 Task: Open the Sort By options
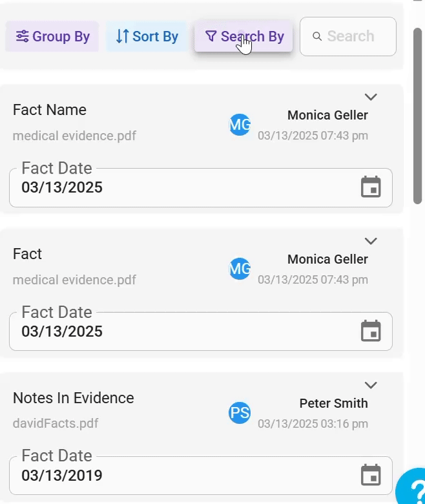point(147,36)
